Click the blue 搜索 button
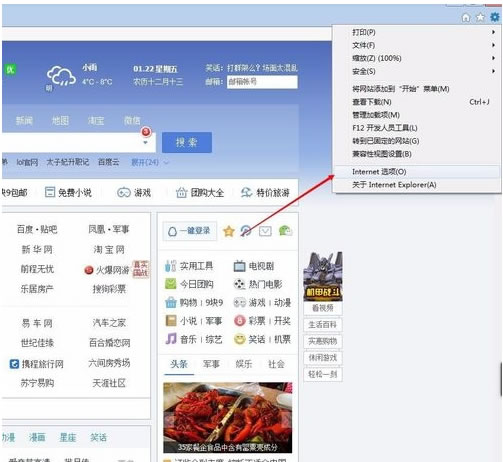This screenshot has height=462, width=503. (x=187, y=142)
